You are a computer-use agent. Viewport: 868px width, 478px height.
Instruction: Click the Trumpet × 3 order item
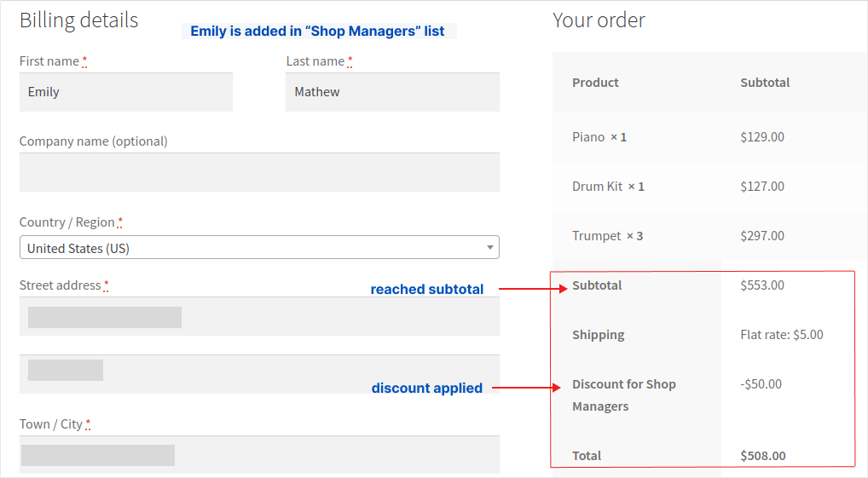[x=607, y=236]
